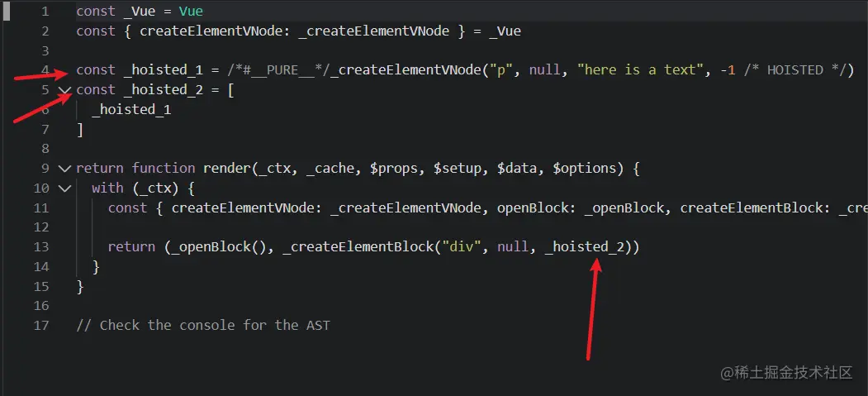868x396 pixels.
Task: Collapse the _hoisted_2 array fold on line 5
Action: coord(64,90)
